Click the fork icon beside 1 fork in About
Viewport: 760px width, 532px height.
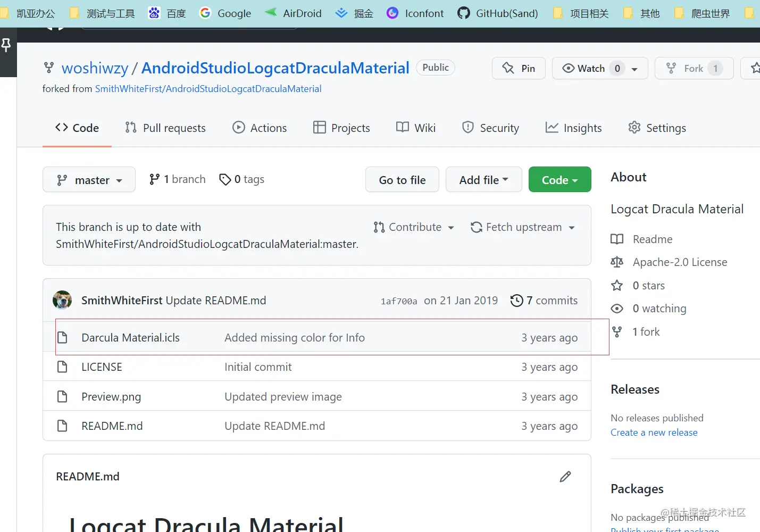click(x=617, y=332)
